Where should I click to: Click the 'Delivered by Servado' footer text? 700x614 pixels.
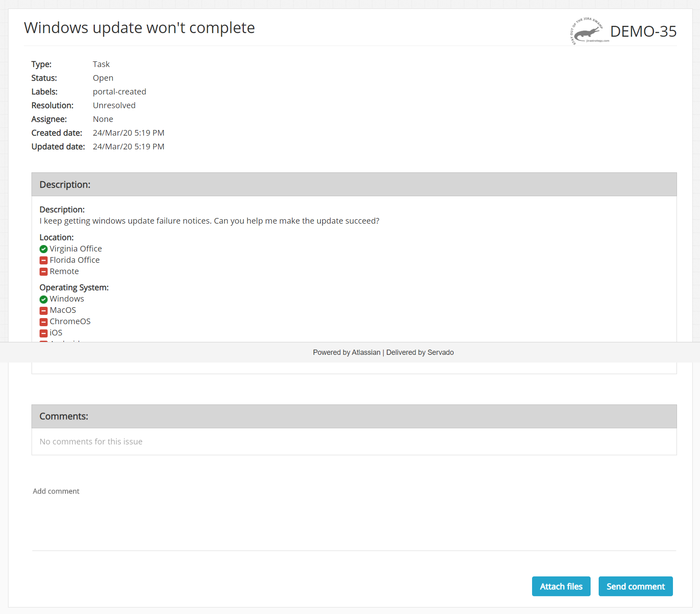point(420,352)
